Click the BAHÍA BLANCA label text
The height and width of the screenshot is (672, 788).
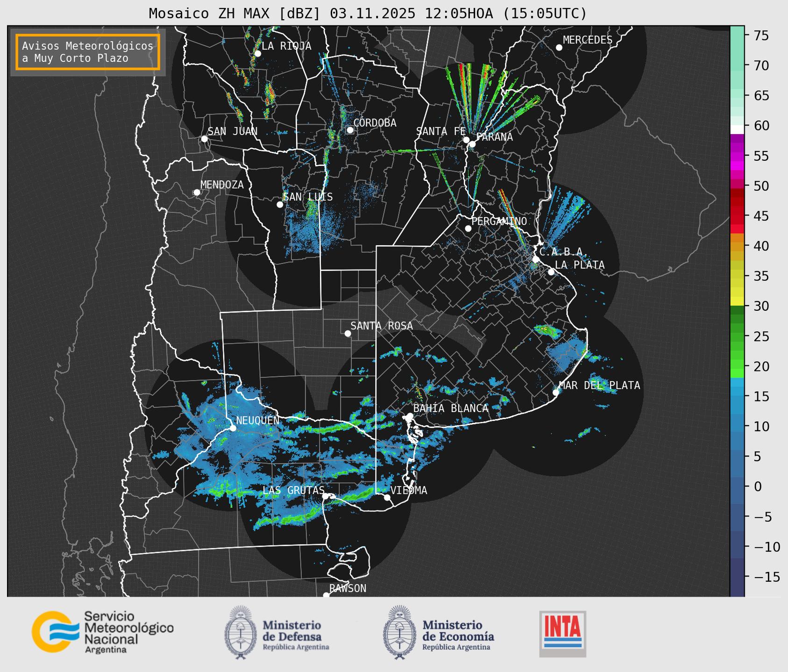click(451, 408)
